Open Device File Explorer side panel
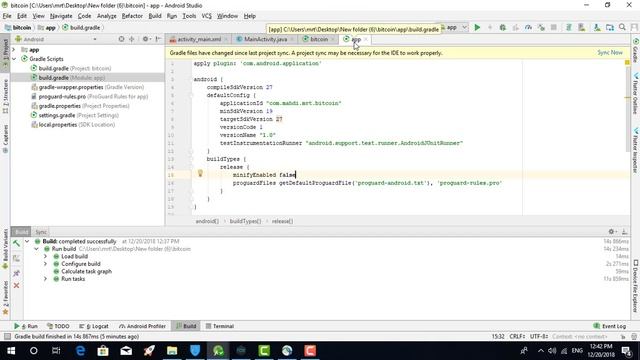The image size is (640, 360). click(x=636, y=286)
